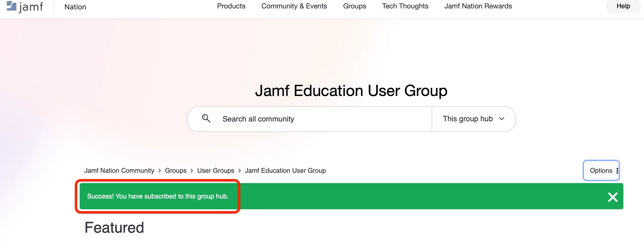Click Jamf Education User Group breadcrumb
This screenshot has width=644, height=243.
pos(285,171)
